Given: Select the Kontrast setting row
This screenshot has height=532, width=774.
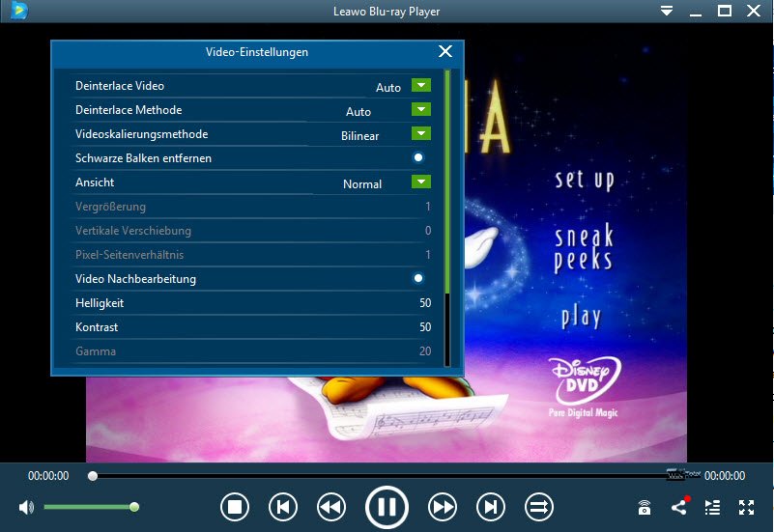Looking at the screenshot, I should 253,327.
